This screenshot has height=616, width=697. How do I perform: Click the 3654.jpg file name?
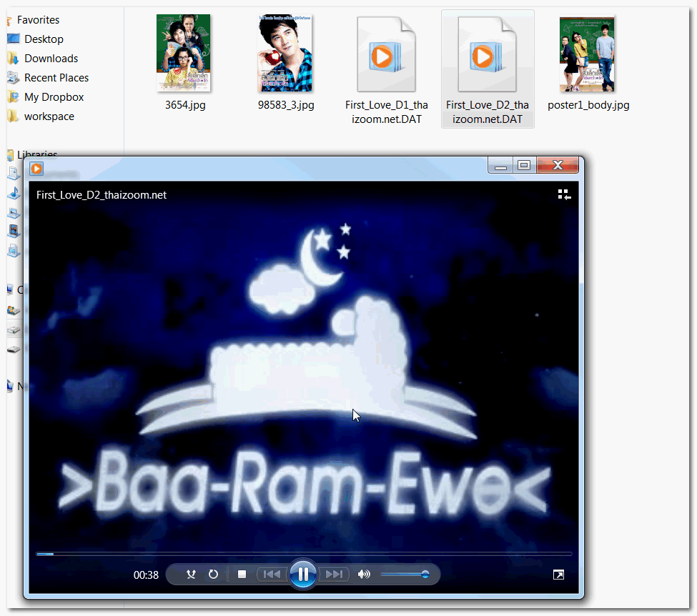pos(185,105)
